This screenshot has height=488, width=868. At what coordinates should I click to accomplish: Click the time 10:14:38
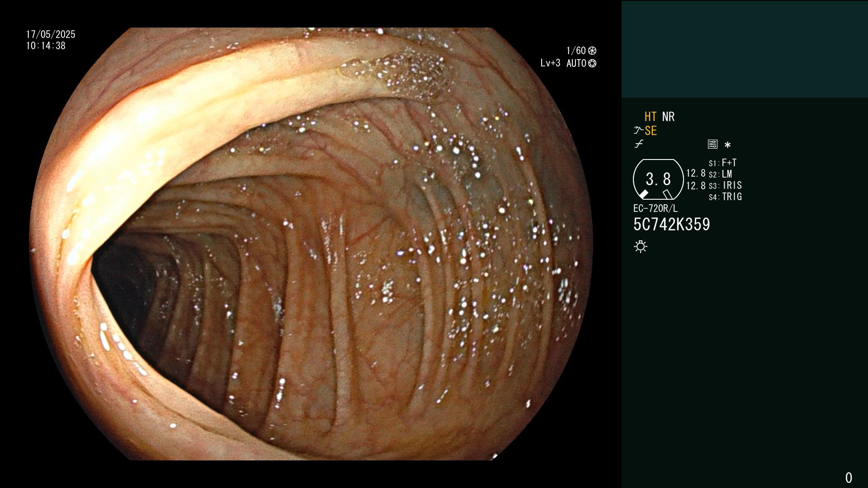46,46
